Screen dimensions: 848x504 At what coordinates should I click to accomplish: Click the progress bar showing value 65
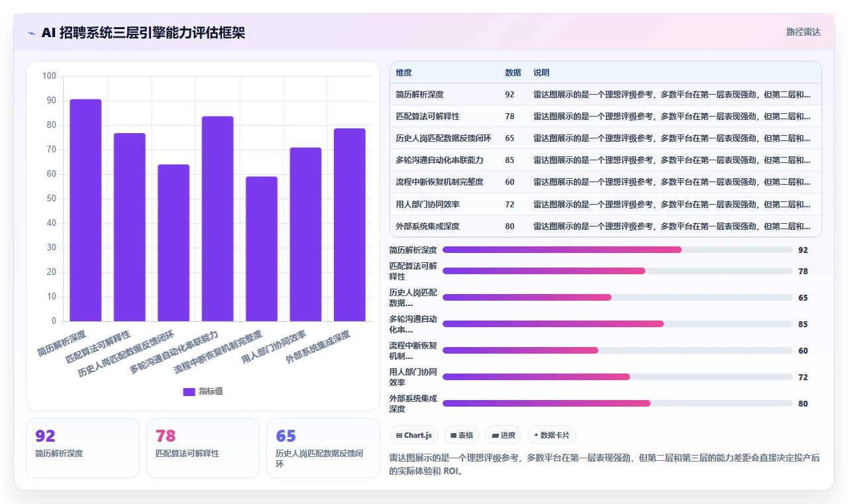[617, 297]
